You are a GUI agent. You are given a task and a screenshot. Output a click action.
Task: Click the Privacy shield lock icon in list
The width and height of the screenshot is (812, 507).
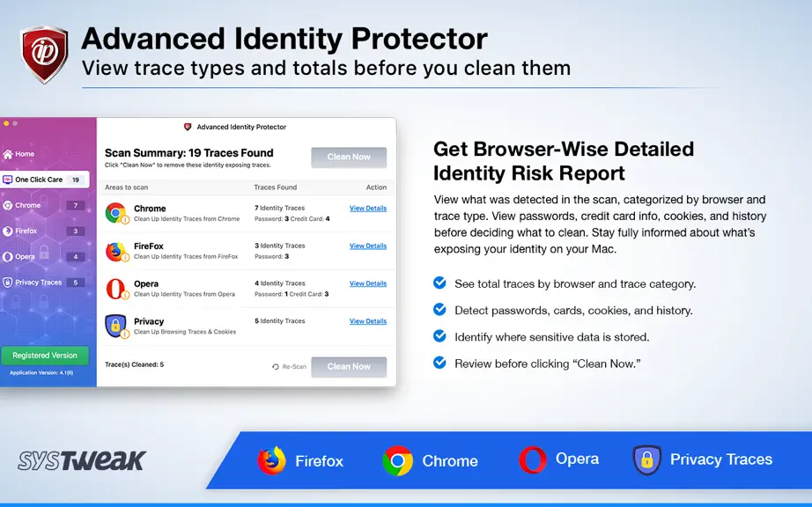click(115, 326)
